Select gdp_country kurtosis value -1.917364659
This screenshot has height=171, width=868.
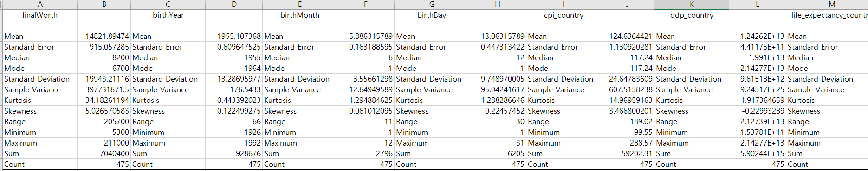click(758, 100)
